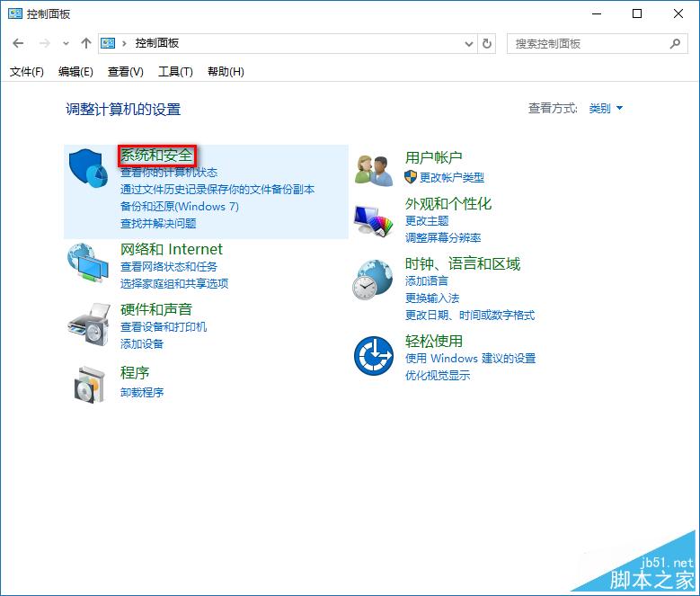Viewport: 700px width, 596px height.
Task: Select 更改帐户类型 link
Action: pyautogui.click(x=451, y=177)
